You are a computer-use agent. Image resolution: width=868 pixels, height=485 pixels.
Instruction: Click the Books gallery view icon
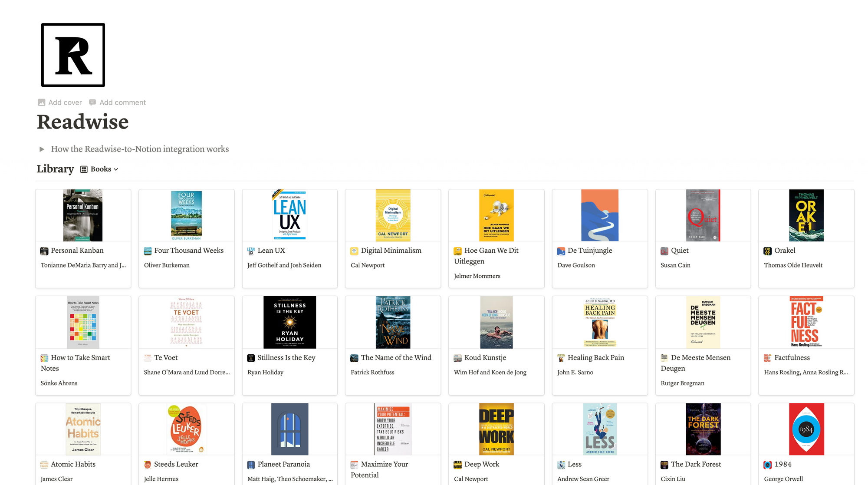coord(84,169)
